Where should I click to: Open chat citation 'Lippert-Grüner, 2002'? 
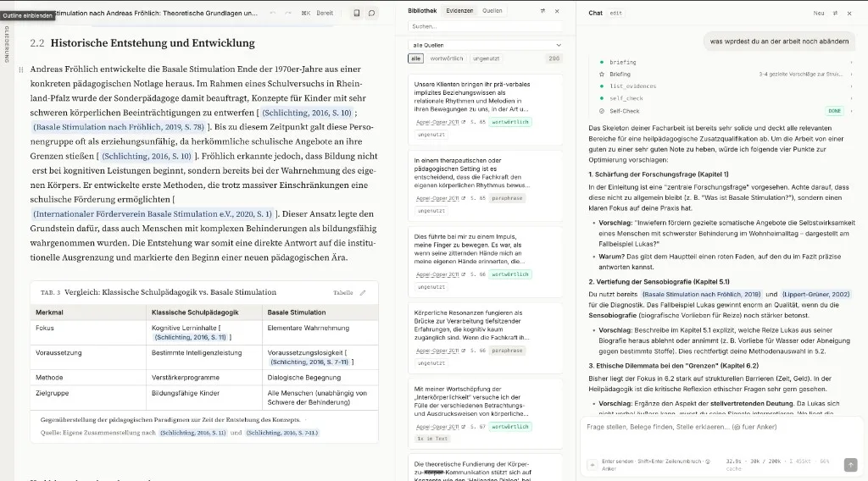coord(815,294)
